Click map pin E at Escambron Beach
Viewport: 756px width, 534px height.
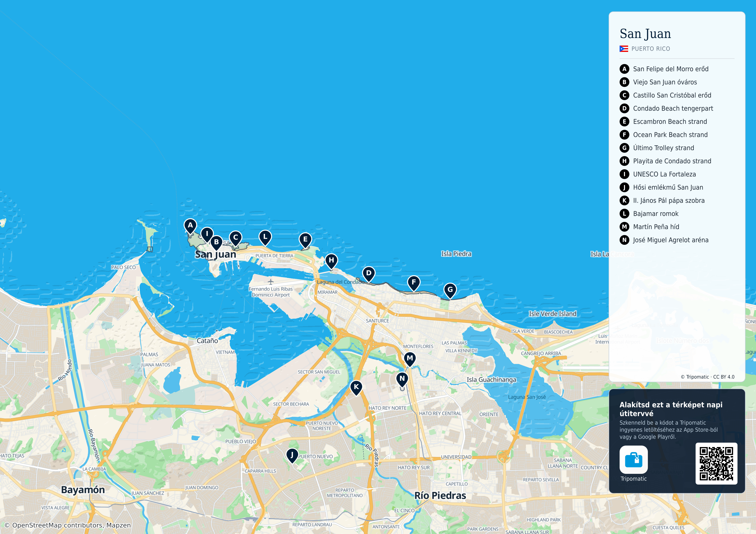tap(305, 240)
